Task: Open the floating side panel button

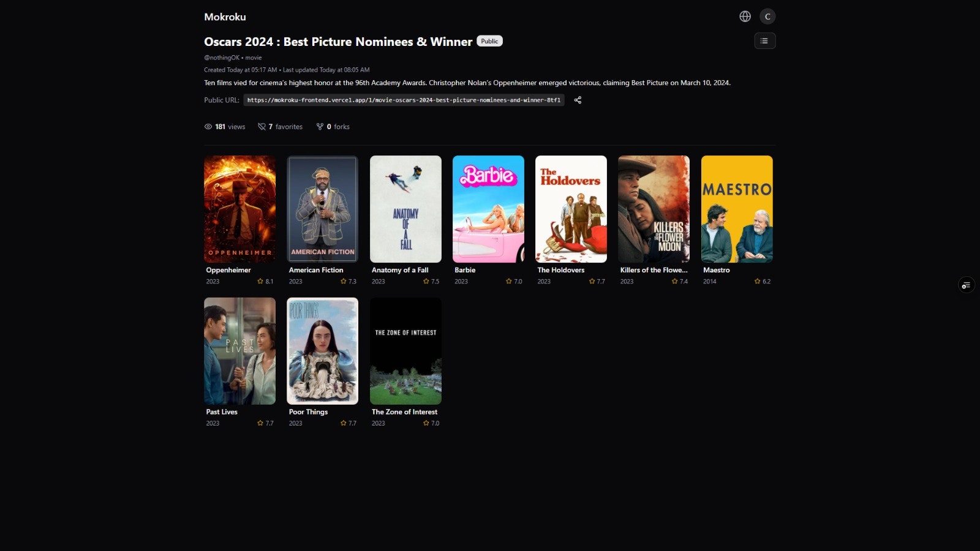Action: [966, 285]
